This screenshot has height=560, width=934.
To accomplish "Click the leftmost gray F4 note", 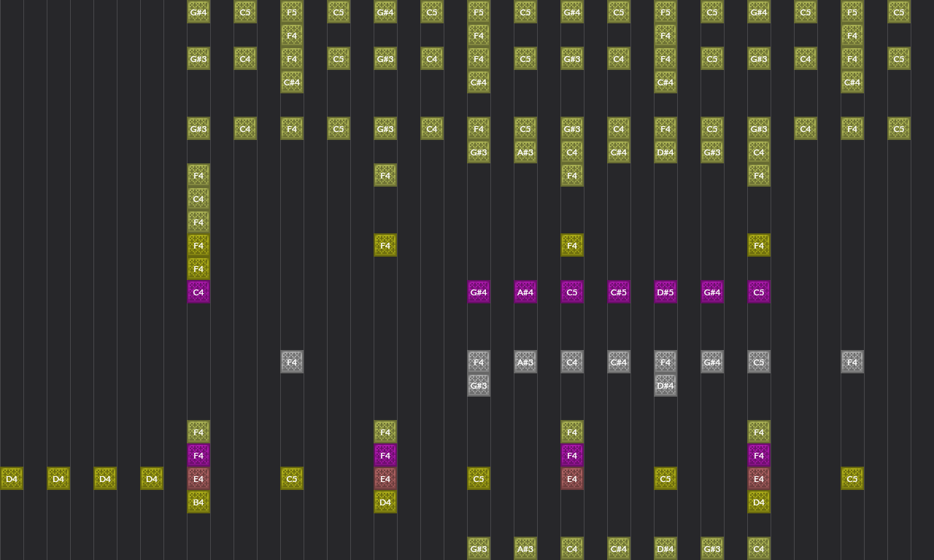I will click(292, 362).
